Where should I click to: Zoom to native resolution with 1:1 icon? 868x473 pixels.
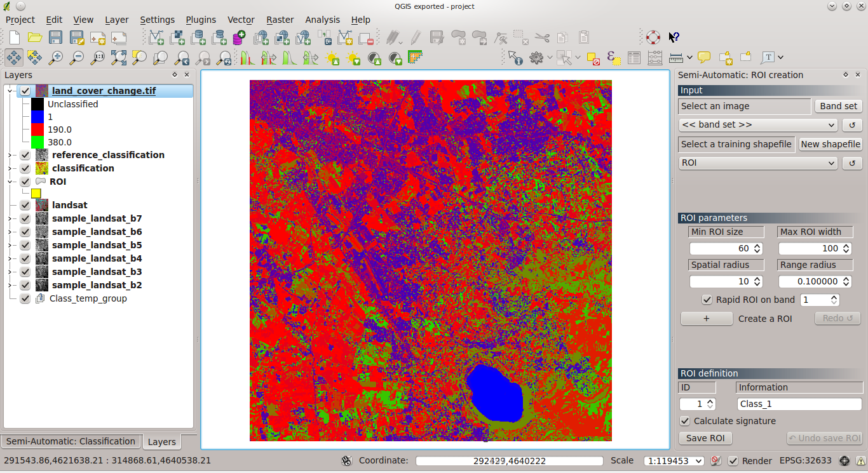pyautogui.click(x=98, y=57)
